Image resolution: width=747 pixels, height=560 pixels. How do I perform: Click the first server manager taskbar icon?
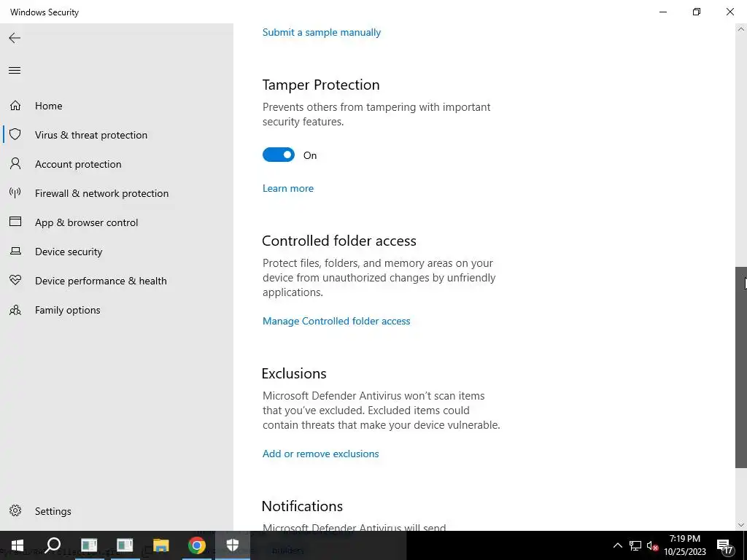pos(88,545)
